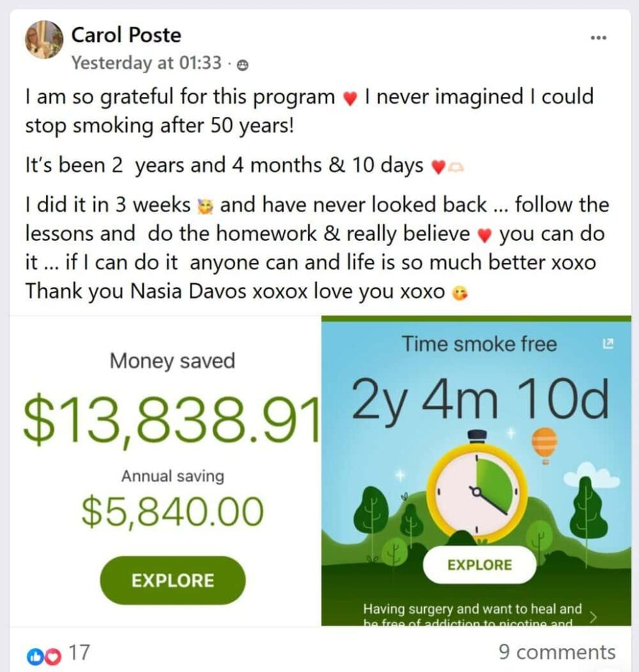
Task: Click the Carol Poste name link
Action: coord(126,35)
